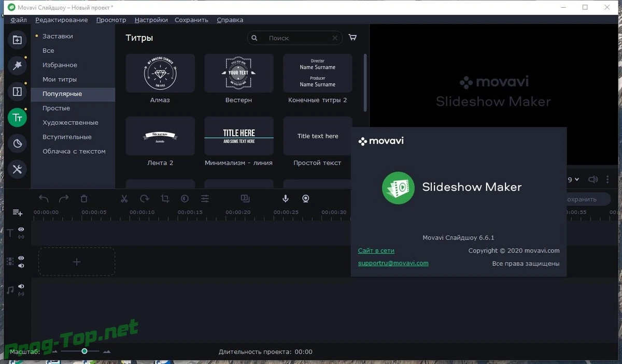Click the Transition wizard icon
The height and width of the screenshot is (364, 622).
coord(245,198)
